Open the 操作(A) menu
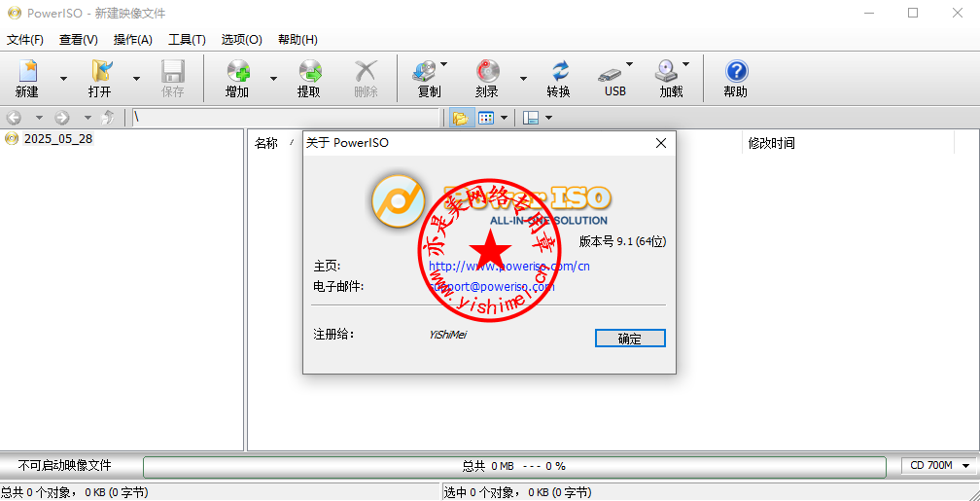Image resolution: width=980 pixels, height=501 pixels. pyautogui.click(x=133, y=40)
